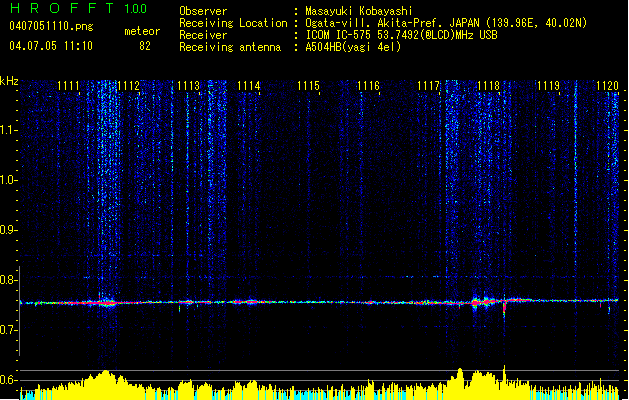Click the 'meteor' count label
This screenshot has height=400, width=629.
click(142, 31)
